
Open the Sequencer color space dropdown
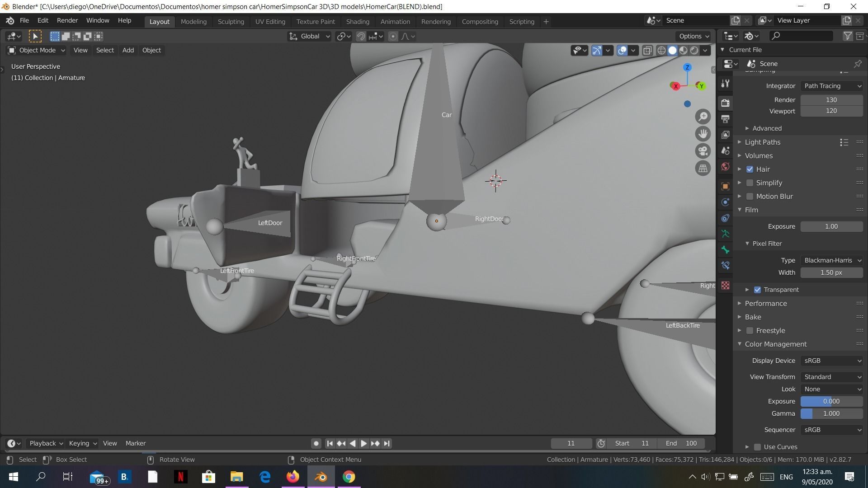coord(832,430)
